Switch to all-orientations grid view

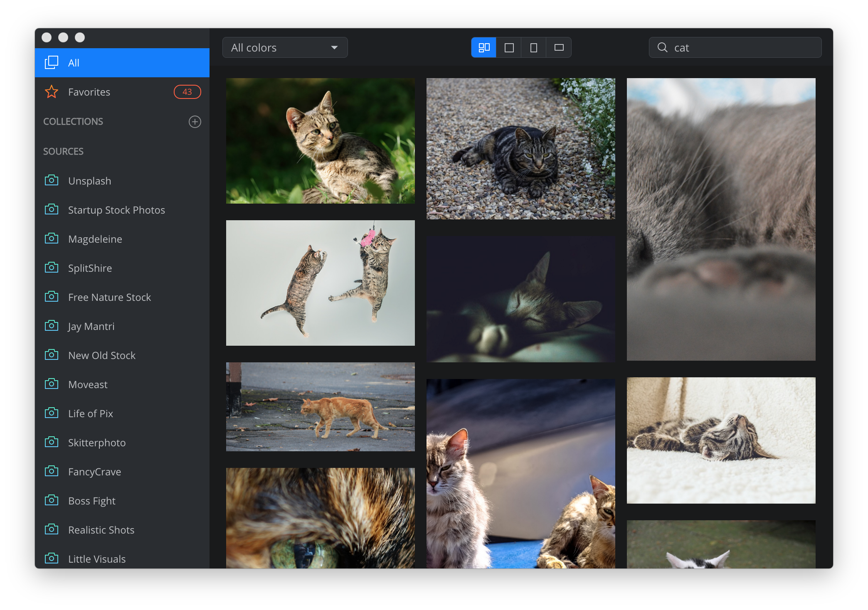click(484, 47)
